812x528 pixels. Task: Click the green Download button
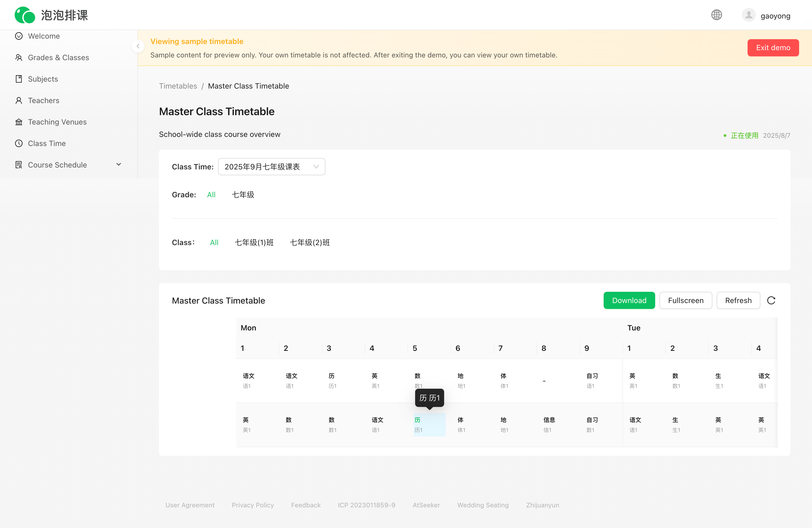coord(629,300)
